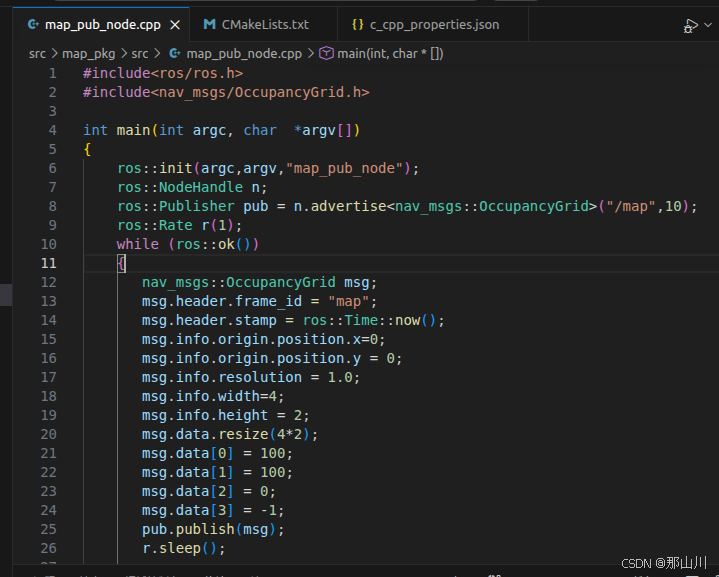The image size is (719, 577).
Task: Click the cube symbol icon in breadcrumb
Action: tap(326, 54)
